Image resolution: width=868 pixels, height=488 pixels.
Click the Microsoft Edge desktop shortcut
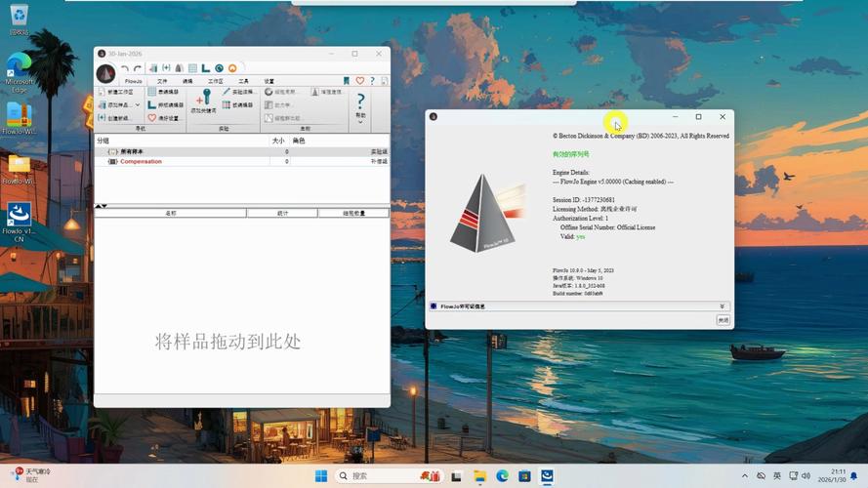tap(20, 73)
